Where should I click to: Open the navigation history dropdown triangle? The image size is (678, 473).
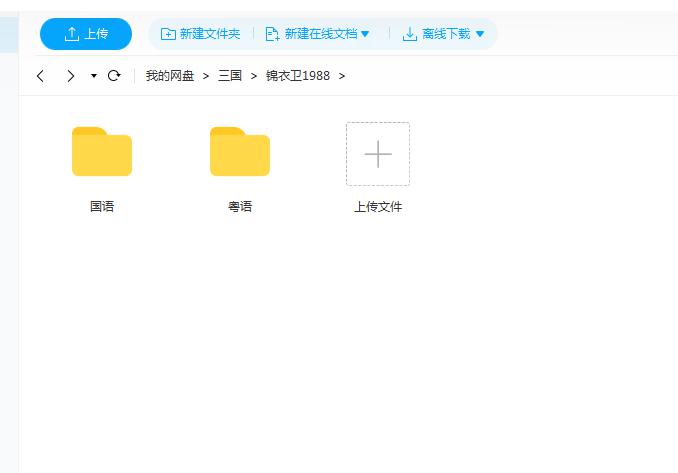point(93,76)
